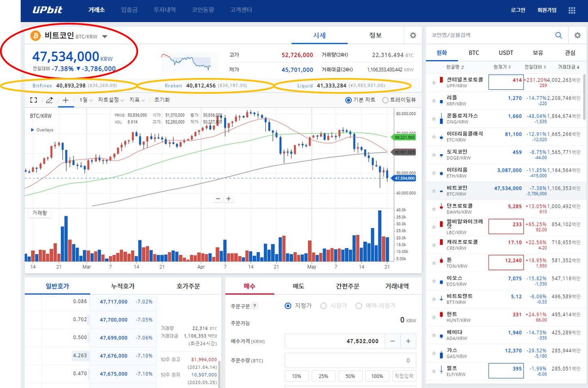
Task: Favorite star for 이더리움 ETH row
Action: pyautogui.click(x=434, y=173)
